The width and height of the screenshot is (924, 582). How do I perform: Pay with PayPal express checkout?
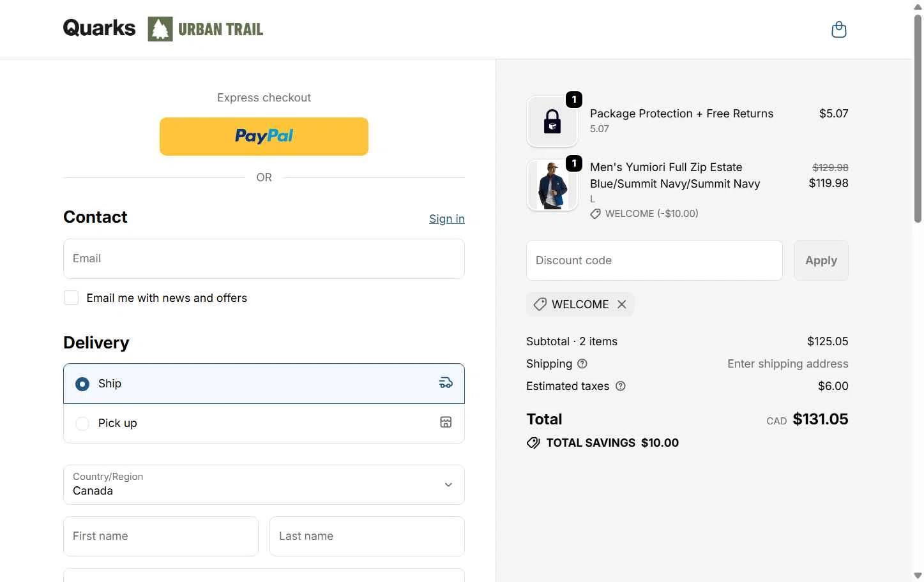point(264,137)
